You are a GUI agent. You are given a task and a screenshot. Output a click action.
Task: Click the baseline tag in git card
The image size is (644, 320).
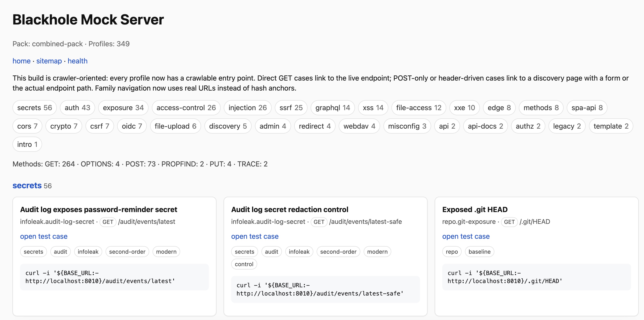(x=479, y=252)
